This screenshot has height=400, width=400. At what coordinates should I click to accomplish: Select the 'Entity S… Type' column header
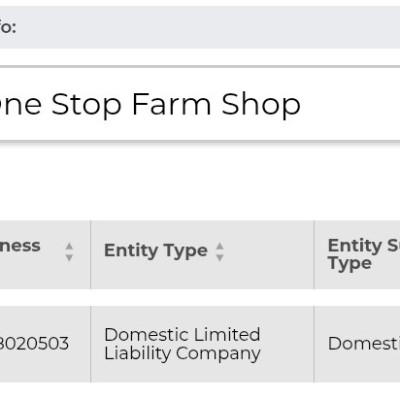364,254
